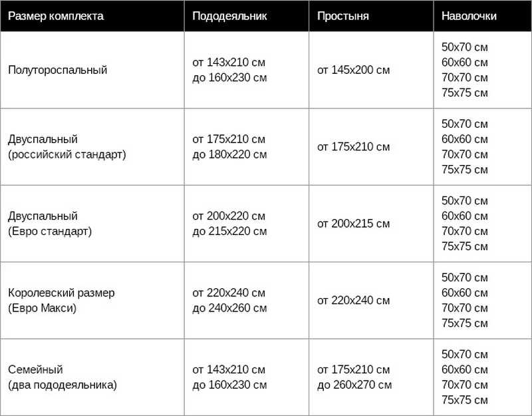Click the 'Семейный (два пододеяльника)' label
This screenshot has height=416, width=532.
click(x=63, y=377)
